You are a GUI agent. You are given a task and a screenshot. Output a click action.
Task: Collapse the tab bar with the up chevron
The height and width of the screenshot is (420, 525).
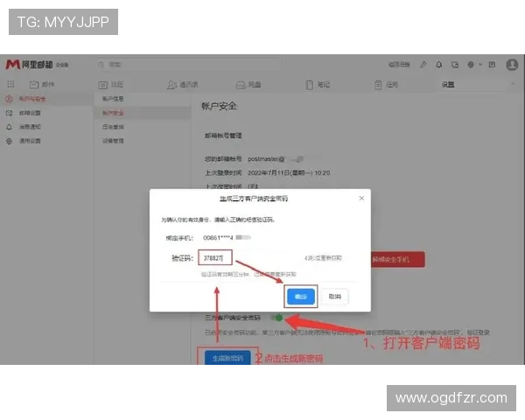(513, 84)
